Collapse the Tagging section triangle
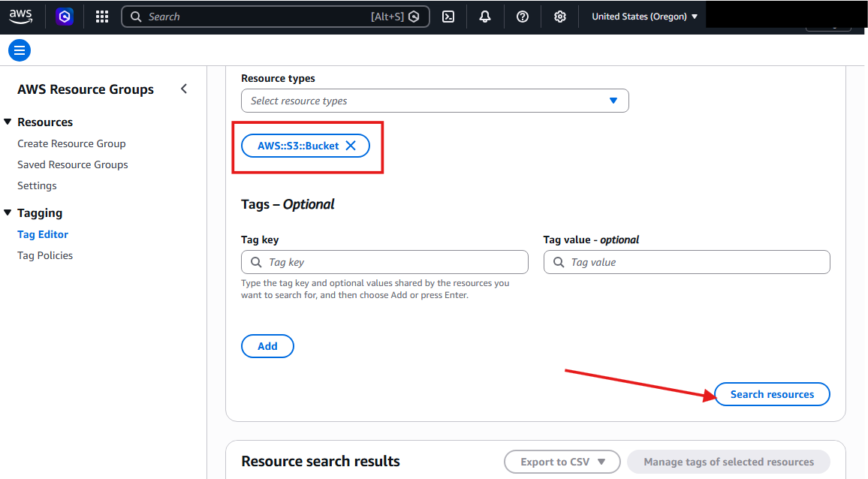Screen dimensions: 868x479 pos(8,212)
